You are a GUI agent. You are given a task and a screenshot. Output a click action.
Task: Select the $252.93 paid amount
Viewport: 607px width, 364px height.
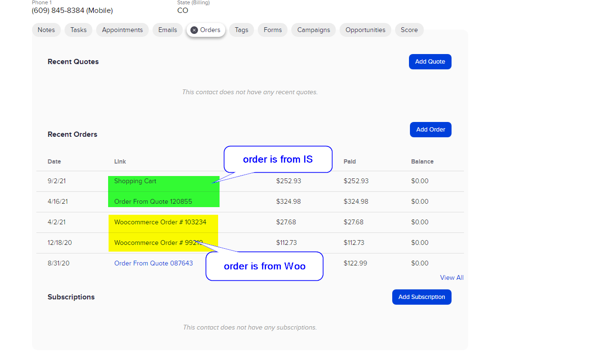356,181
